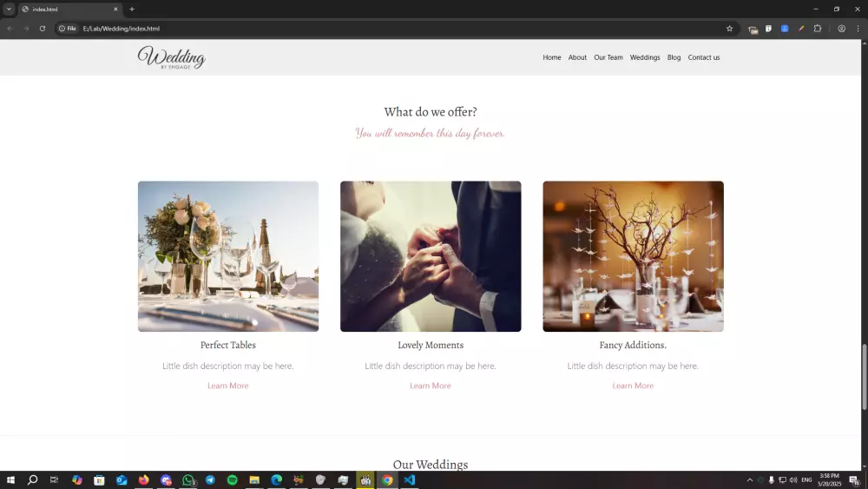
Task: Click Learn More under Fancy Additions
Action: pyautogui.click(x=633, y=386)
